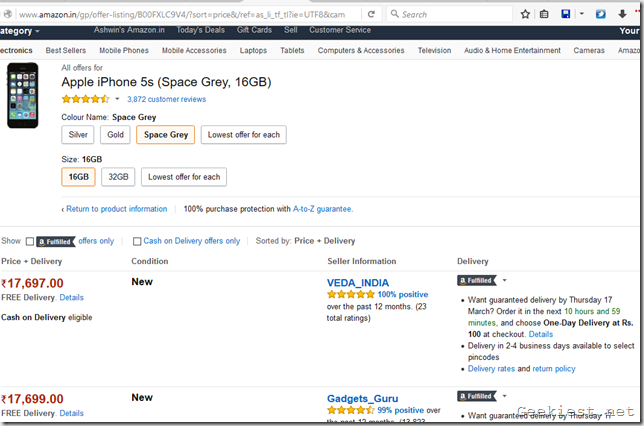Screen dimensions: 644x426
Task: Open the 3,872 customer reviews link
Action: click(166, 100)
